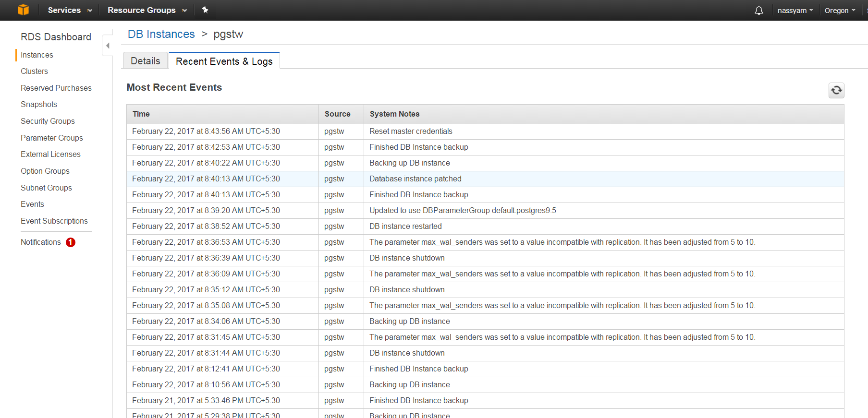
Task: Expand the Resource Groups dropdown
Action: (x=147, y=10)
